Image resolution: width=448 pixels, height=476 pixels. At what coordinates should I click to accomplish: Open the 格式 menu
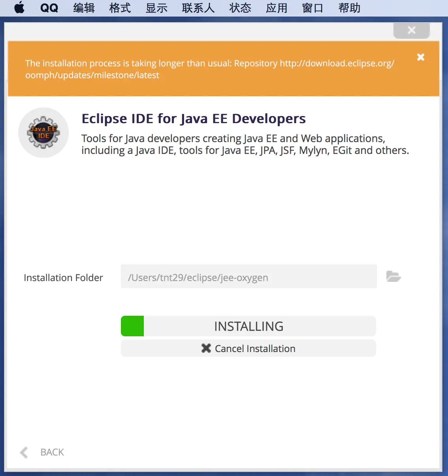pos(120,8)
